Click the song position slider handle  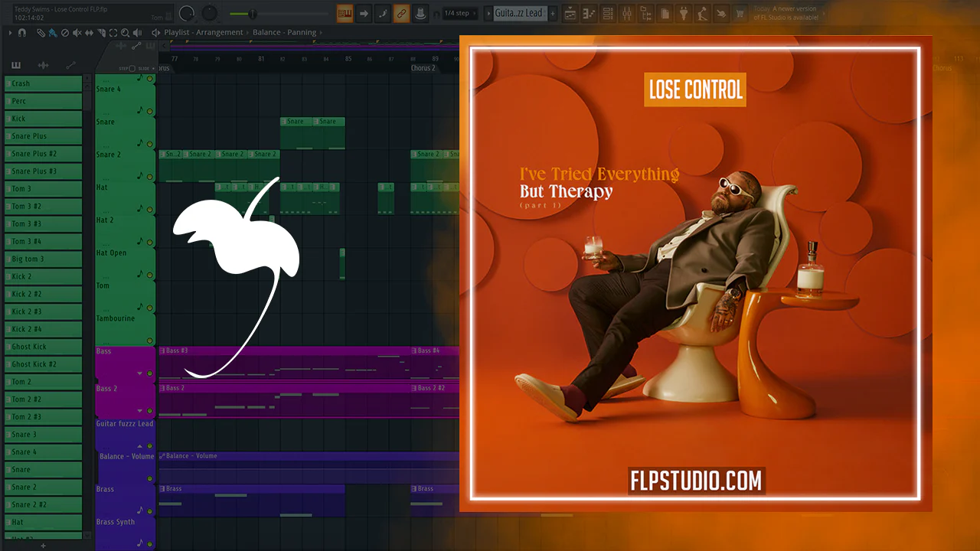(x=252, y=14)
